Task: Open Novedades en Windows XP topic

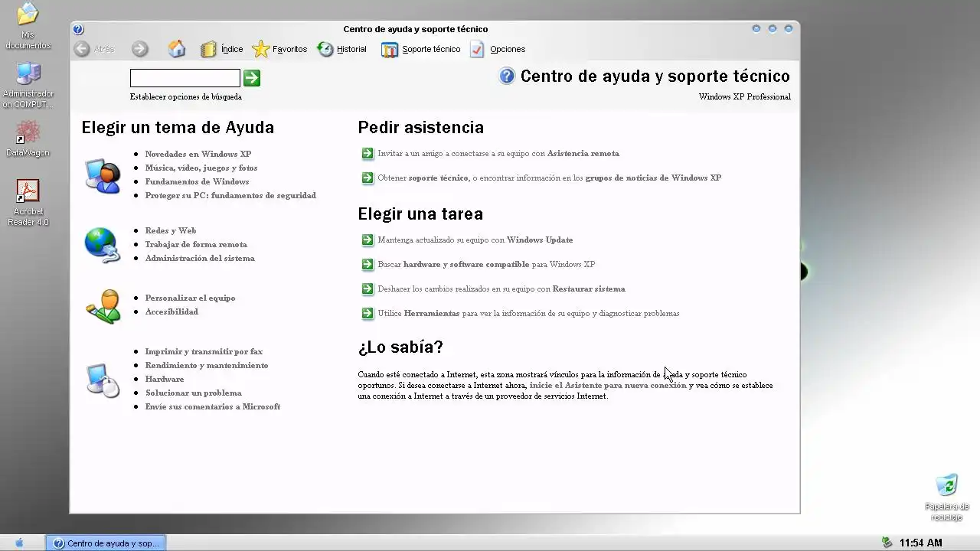Action: click(198, 154)
